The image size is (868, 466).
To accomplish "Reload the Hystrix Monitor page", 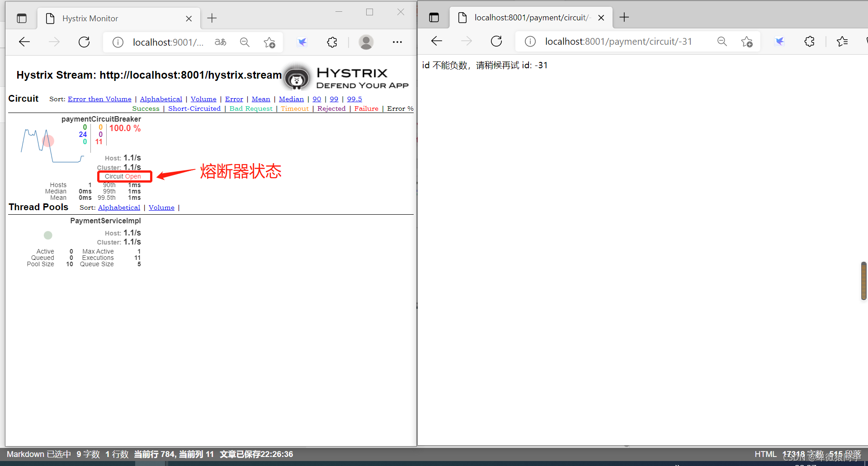I will pyautogui.click(x=84, y=42).
